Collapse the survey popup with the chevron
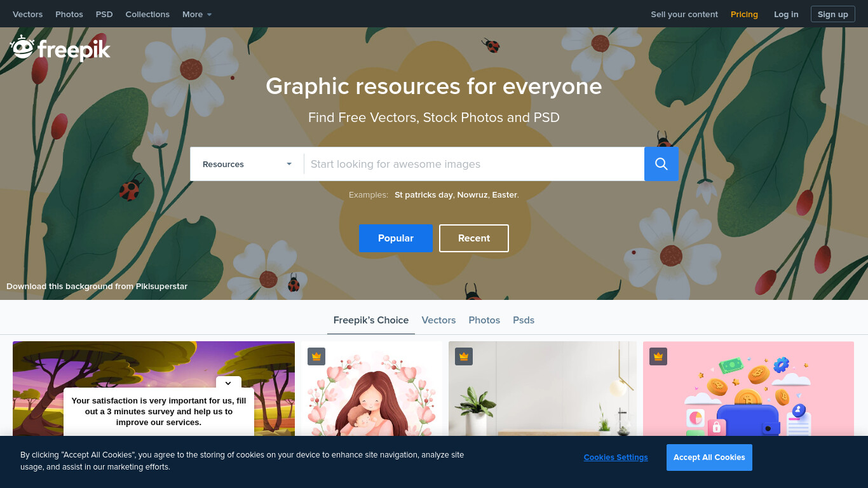868x488 pixels. coord(229,383)
